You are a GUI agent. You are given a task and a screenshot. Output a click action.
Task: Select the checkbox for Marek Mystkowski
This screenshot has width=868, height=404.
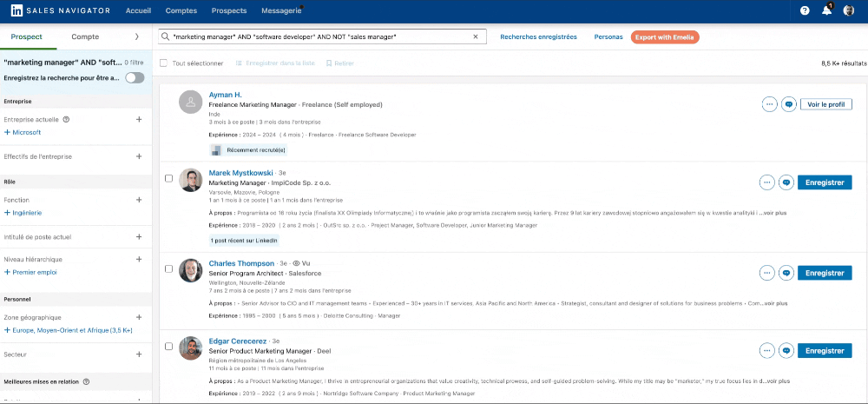[x=169, y=178]
